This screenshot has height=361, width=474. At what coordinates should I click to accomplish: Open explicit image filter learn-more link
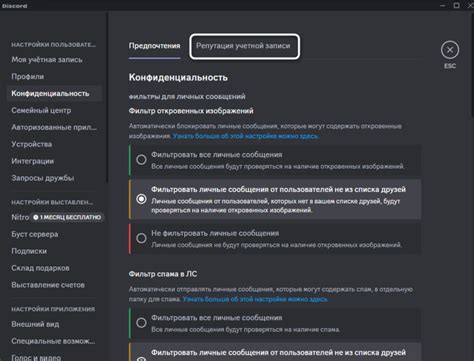[x=246, y=136]
